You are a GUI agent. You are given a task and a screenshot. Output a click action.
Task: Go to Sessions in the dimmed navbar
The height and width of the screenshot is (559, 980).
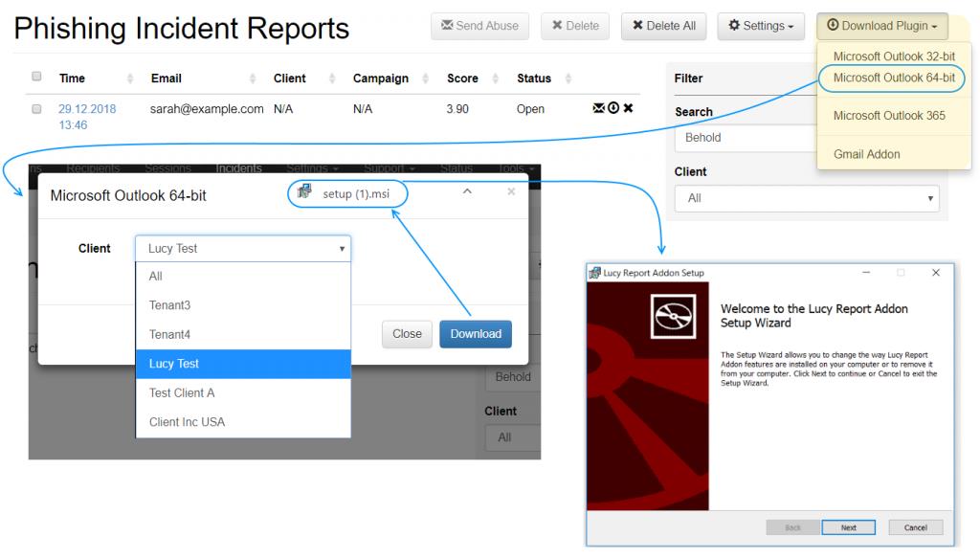167,168
